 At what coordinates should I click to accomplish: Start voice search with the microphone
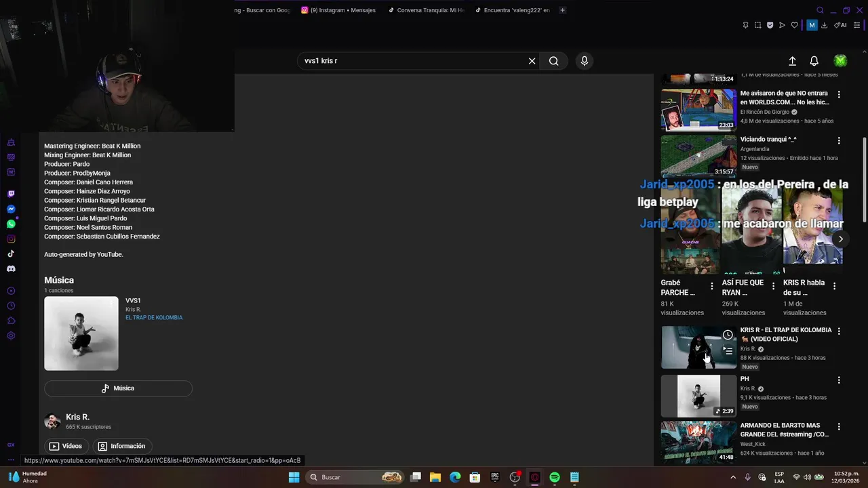(585, 61)
